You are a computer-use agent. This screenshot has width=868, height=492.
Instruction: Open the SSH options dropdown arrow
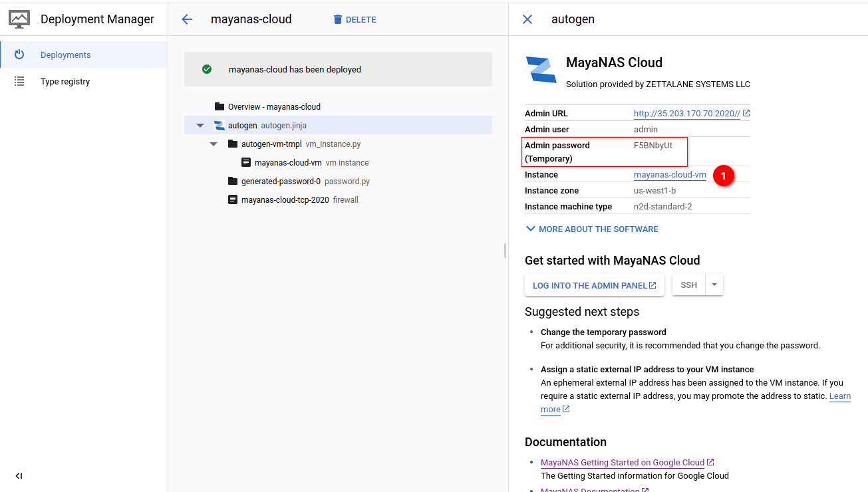pos(714,285)
